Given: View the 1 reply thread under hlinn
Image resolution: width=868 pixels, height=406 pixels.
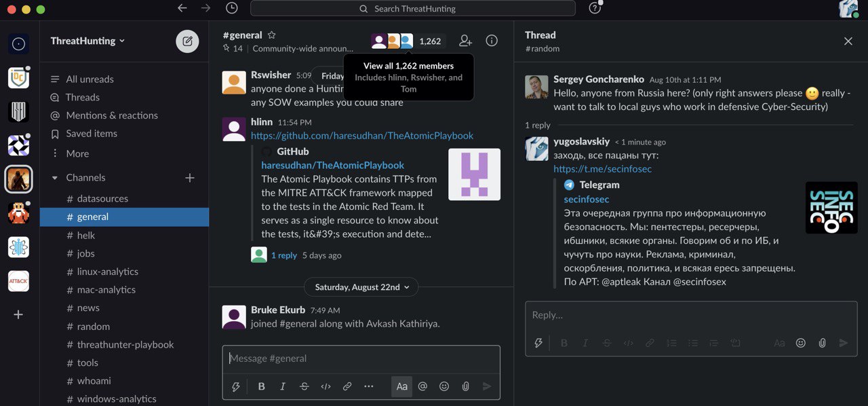Looking at the screenshot, I should (x=284, y=255).
